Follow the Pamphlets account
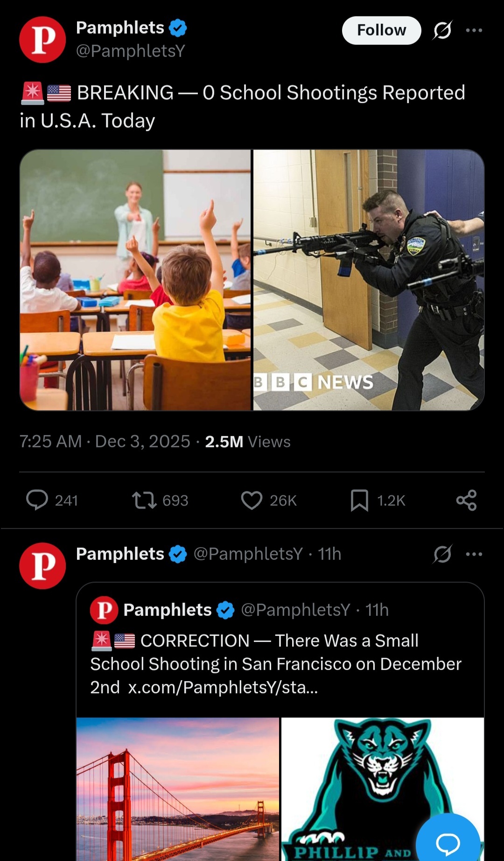Screen dimensions: 504x861 tap(382, 30)
